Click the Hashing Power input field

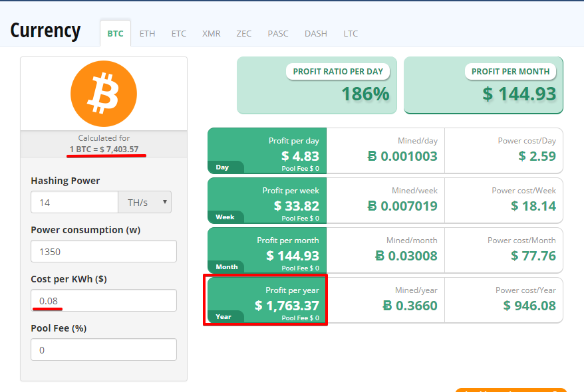[74, 202]
